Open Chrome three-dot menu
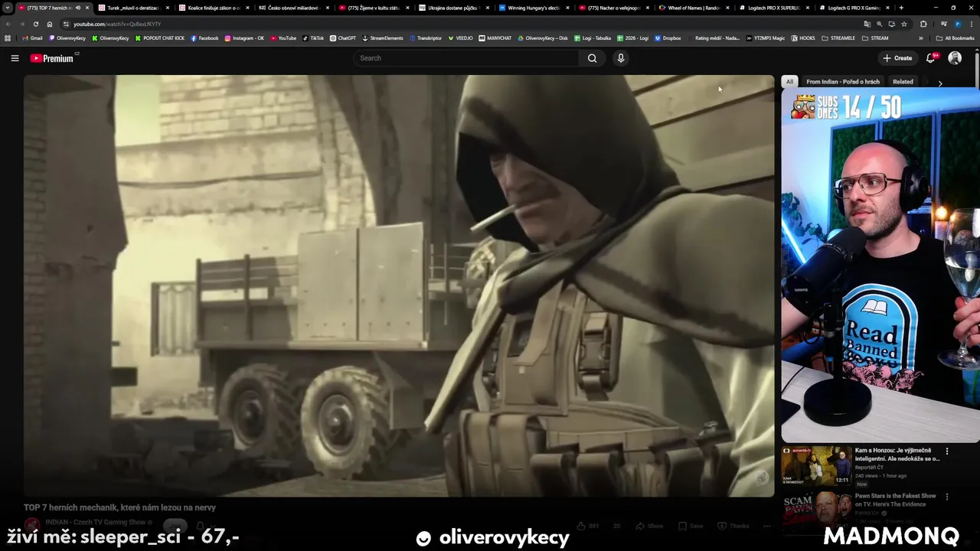The width and height of the screenshot is (980, 551). pos(972,24)
